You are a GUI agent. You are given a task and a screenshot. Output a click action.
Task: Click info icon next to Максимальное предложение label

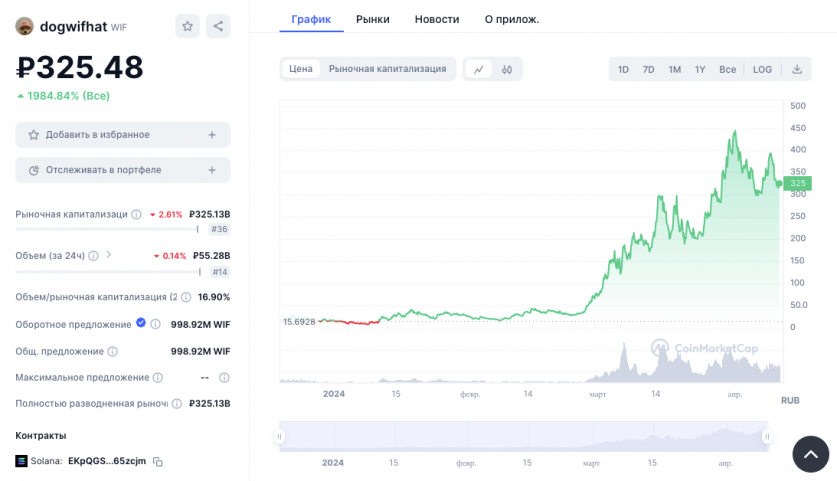coord(158,377)
